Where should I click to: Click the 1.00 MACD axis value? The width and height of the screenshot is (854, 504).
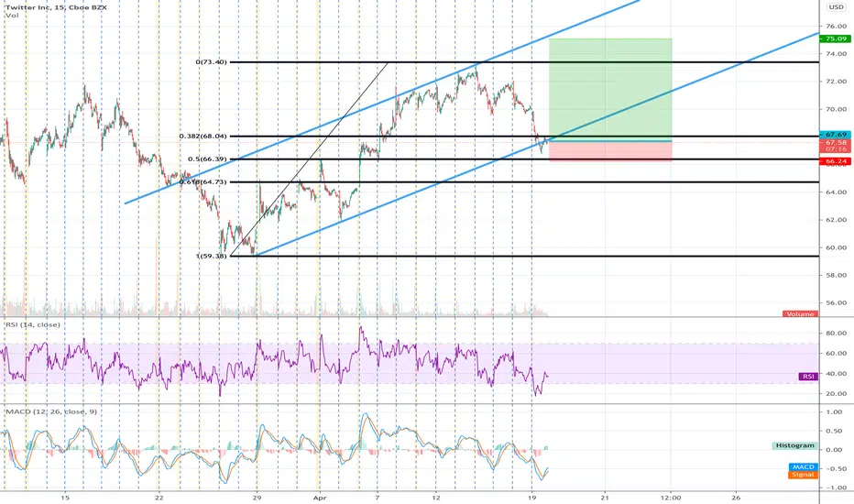tap(834, 412)
